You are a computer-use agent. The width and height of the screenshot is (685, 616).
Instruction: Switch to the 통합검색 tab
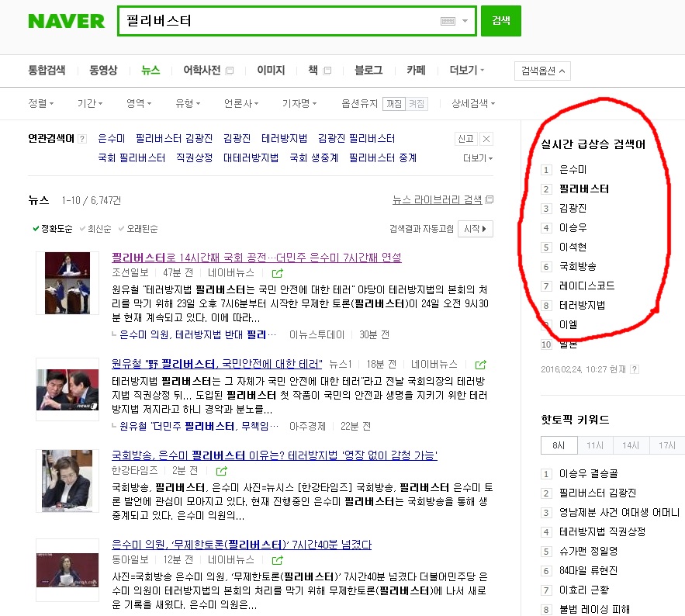47,71
